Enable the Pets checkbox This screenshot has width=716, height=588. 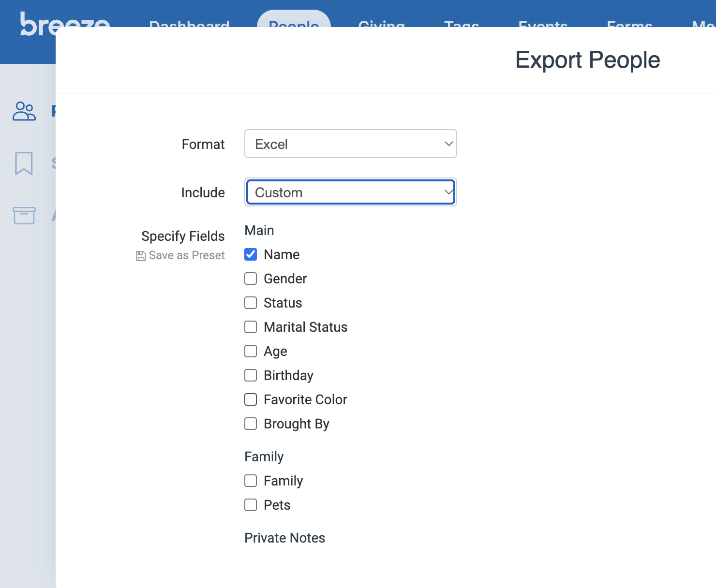(x=251, y=505)
